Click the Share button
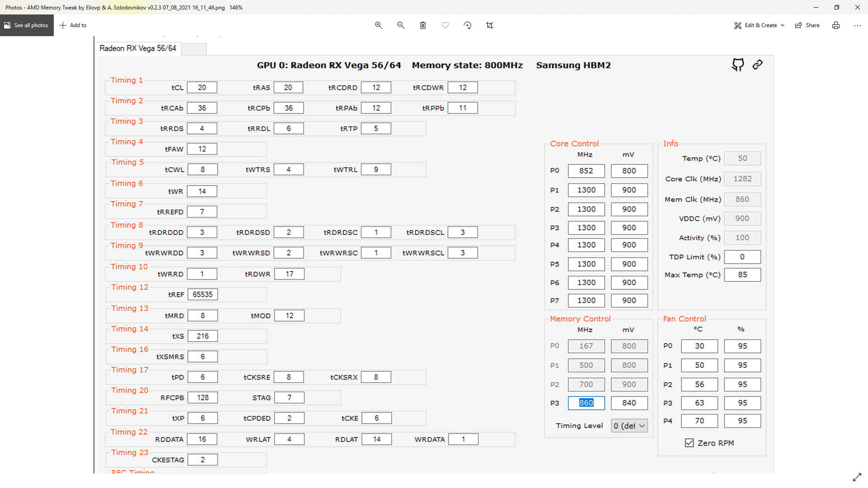Screen dimensions: 868x488 click(x=807, y=25)
